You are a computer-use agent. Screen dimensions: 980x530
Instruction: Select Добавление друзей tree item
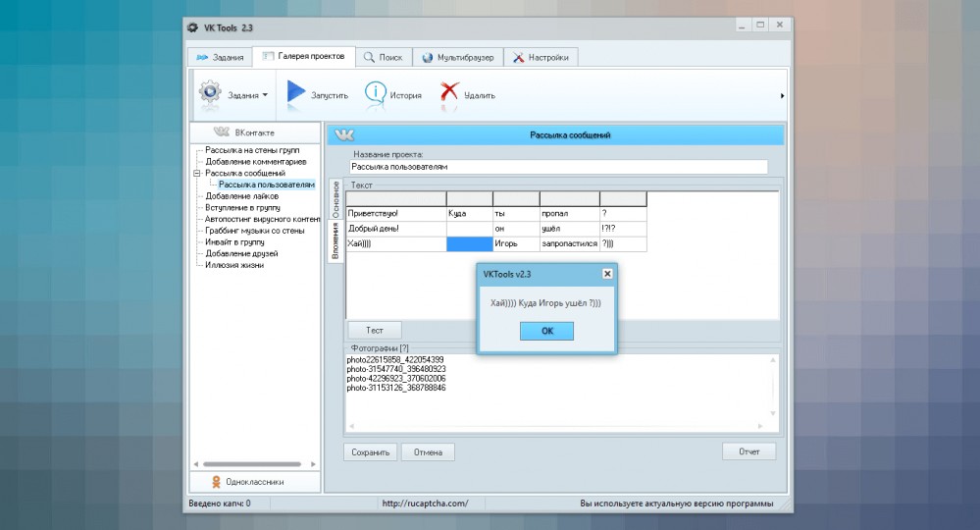[x=241, y=253]
